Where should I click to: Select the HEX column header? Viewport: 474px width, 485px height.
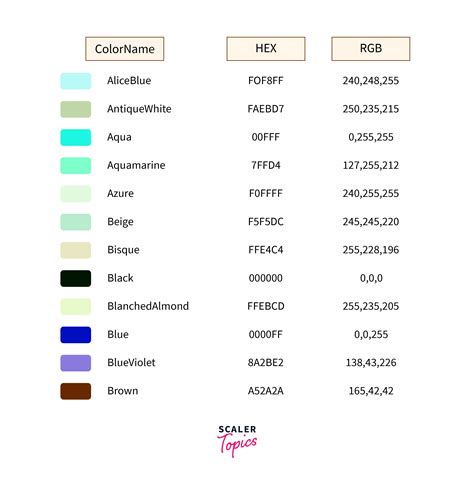pyautogui.click(x=266, y=49)
